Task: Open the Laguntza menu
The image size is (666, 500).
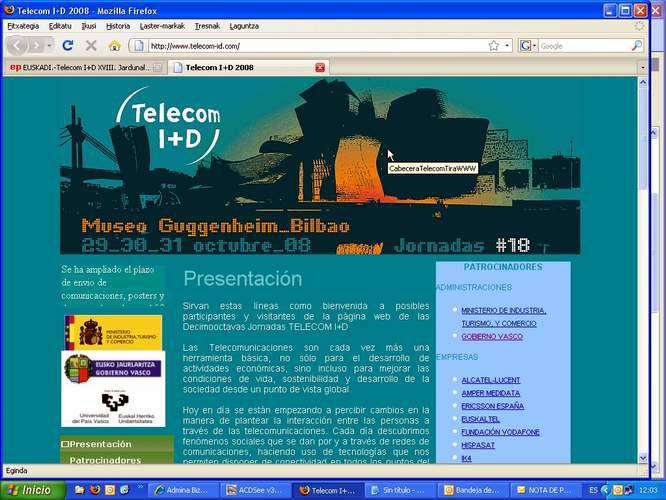Action: (244, 26)
